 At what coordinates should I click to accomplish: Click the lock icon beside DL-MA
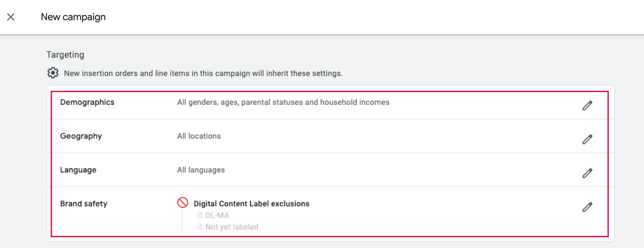[200, 215]
